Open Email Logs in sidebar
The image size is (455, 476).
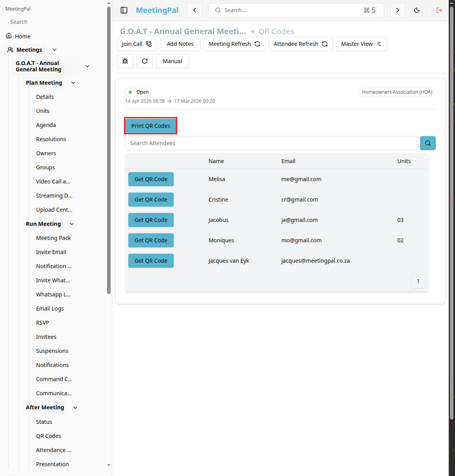(x=50, y=309)
